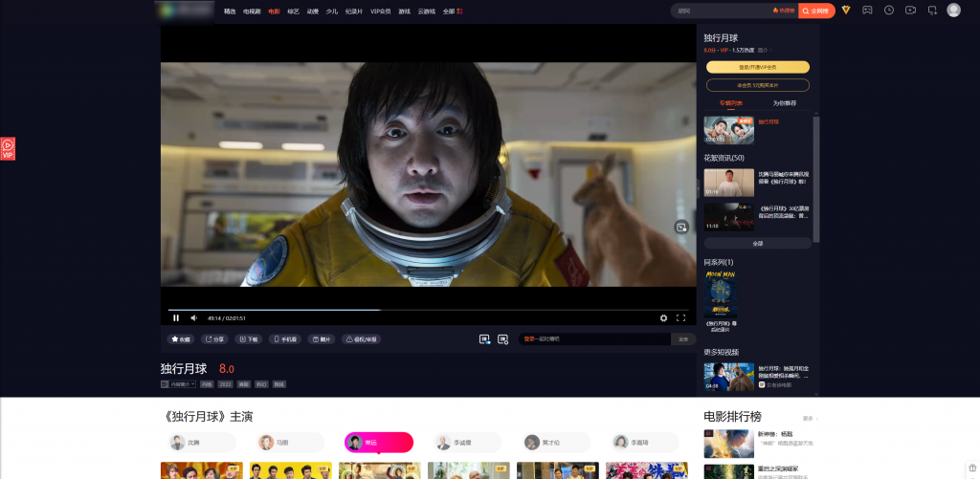Enter fullscreen mode
The width and height of the screenshot is (980, 479).
coord(681,317)
